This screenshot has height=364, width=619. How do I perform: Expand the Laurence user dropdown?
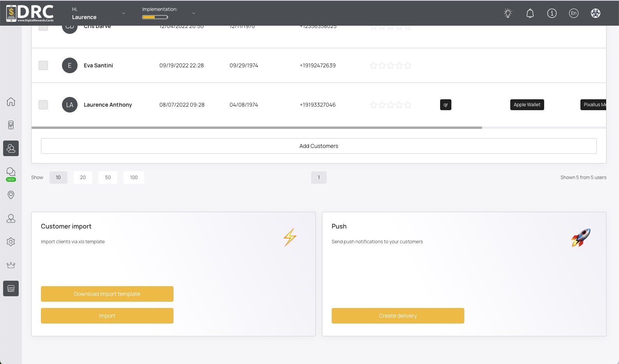(124, 13)
